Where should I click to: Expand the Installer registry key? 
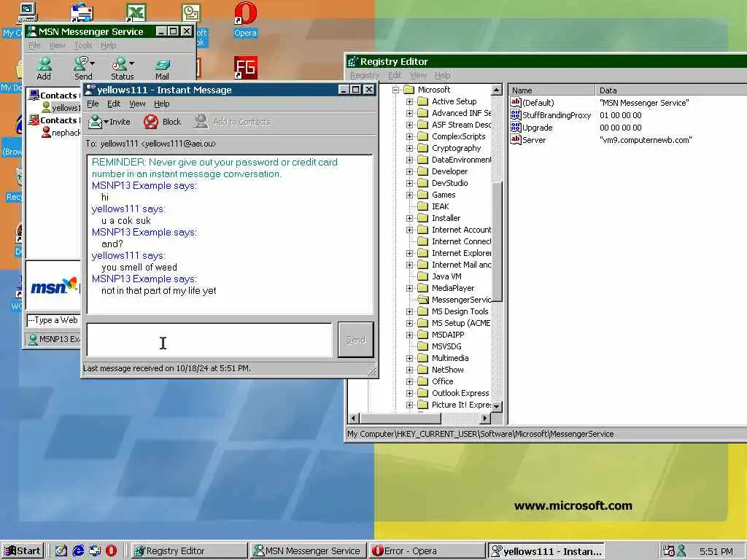click(x=410, y=218)
